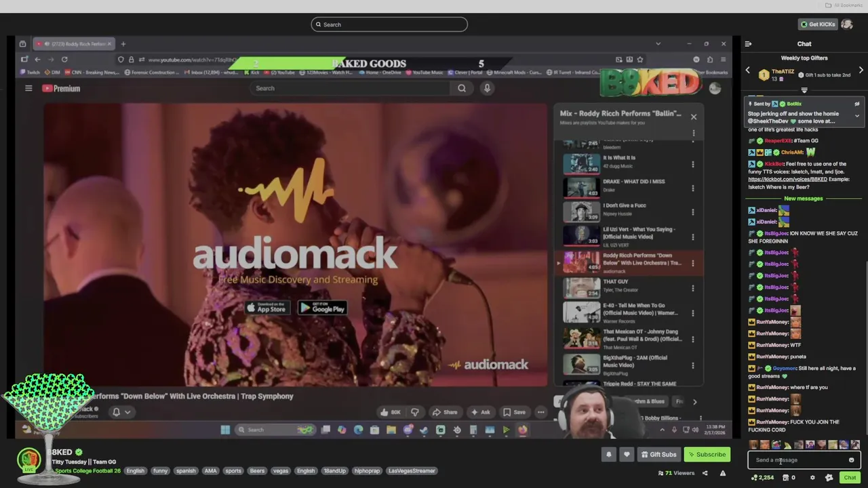Image resolution: width=868 pixels, height=488 pixels.
Task: Activate YouTube voice search microphone
Action: (x=487, y=88)
